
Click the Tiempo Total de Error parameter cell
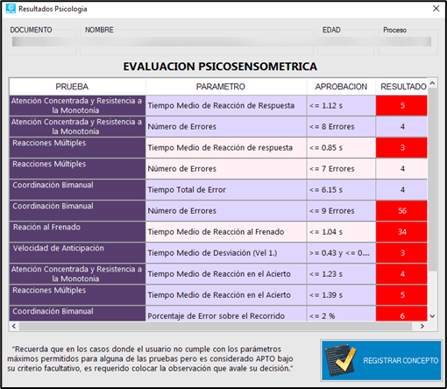[226, 190]
